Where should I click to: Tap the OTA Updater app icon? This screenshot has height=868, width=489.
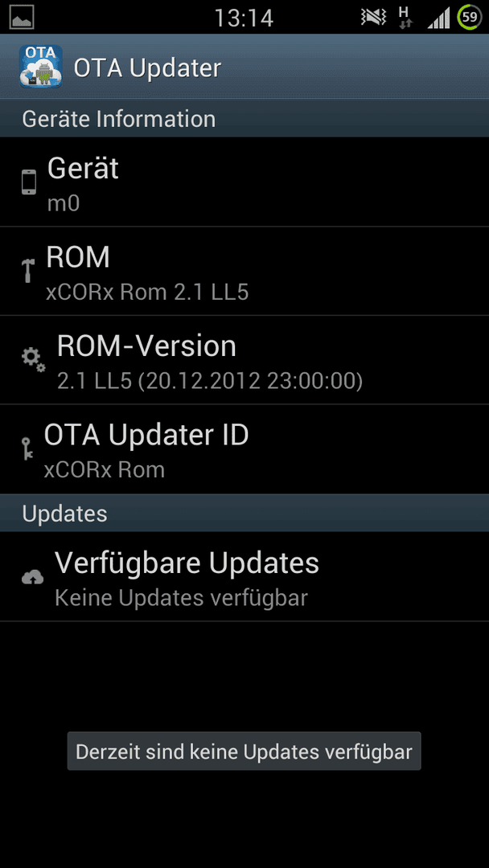click(x=40, y=67)
